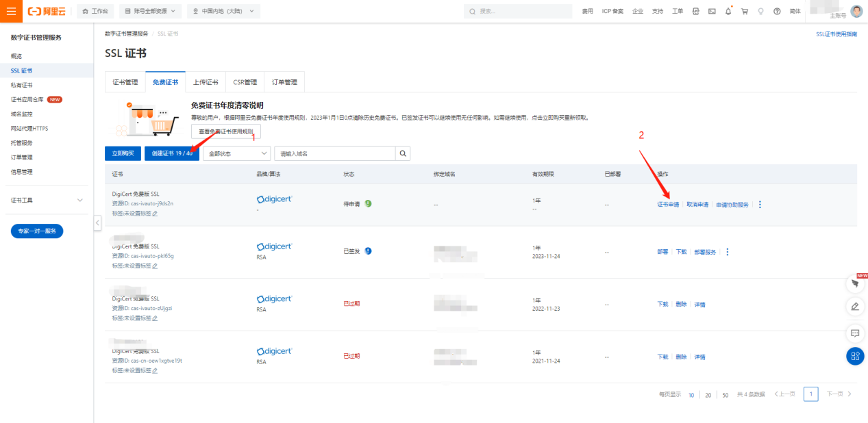The width and height of the screenshot is (868, 423).
Task: Click 查看免费证书使用规则 button
Action: coord(225,131)
